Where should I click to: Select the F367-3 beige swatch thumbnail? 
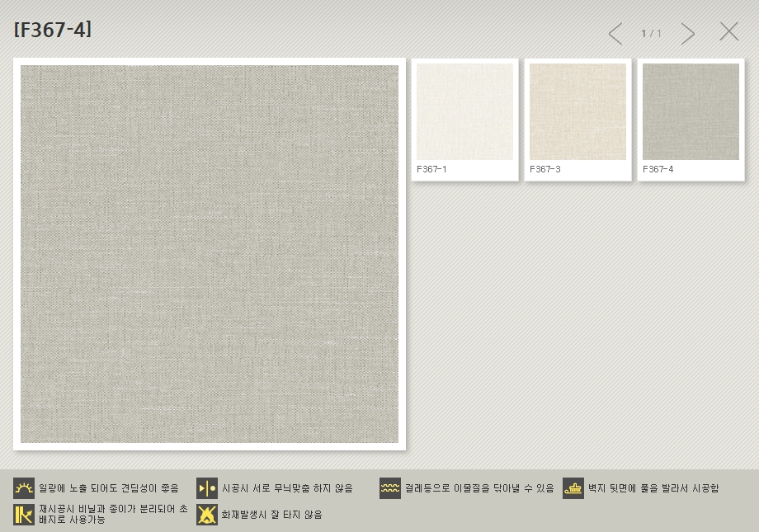(577, 111)
